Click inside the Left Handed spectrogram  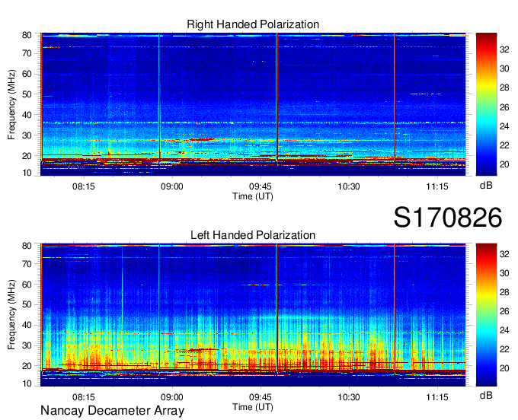[x=253, y=315]
